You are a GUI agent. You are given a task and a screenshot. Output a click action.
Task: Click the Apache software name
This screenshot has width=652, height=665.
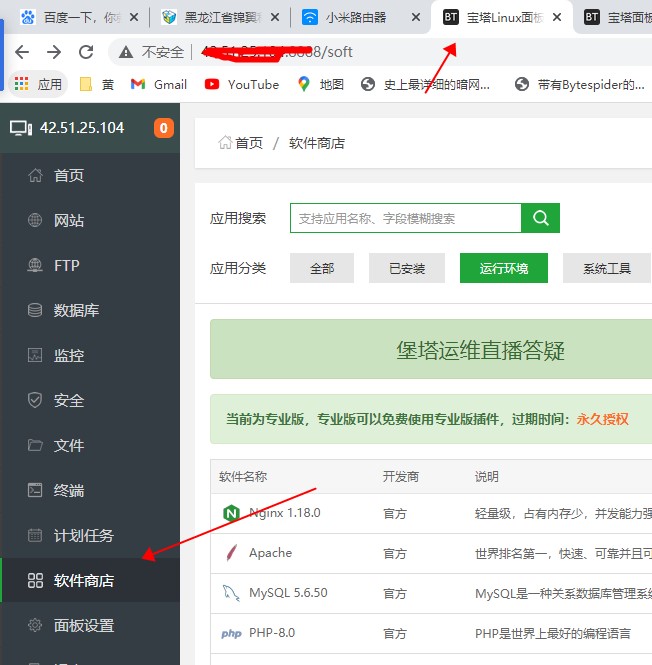point(271,553)
